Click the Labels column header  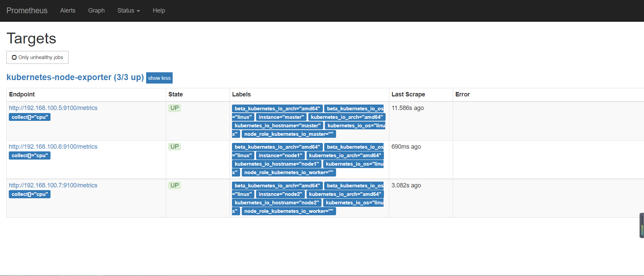click(x=241, y=94)
